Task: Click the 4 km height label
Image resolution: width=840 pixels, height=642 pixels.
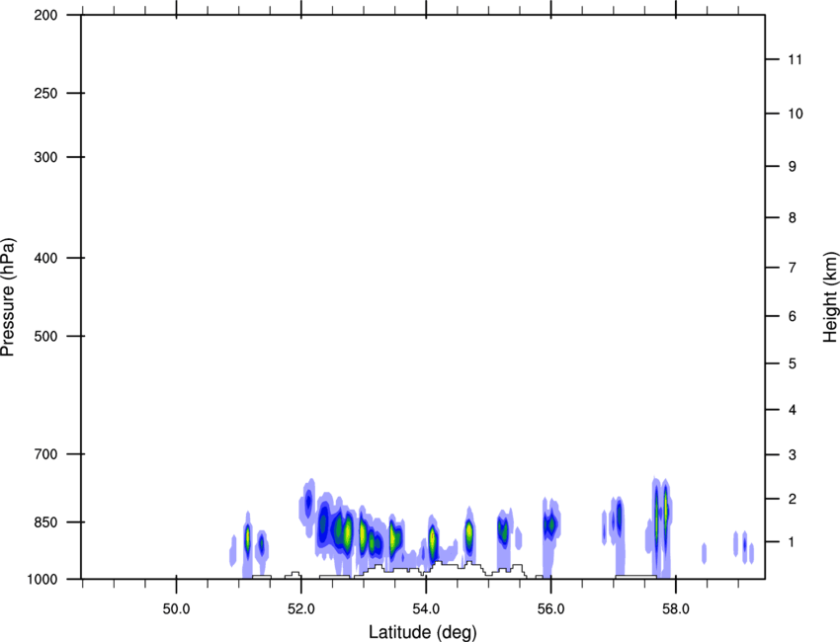Action: click(792, 410)
